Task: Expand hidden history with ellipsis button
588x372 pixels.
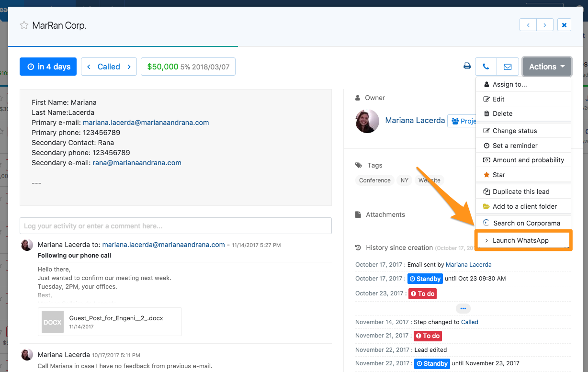Action: [463, 309]
